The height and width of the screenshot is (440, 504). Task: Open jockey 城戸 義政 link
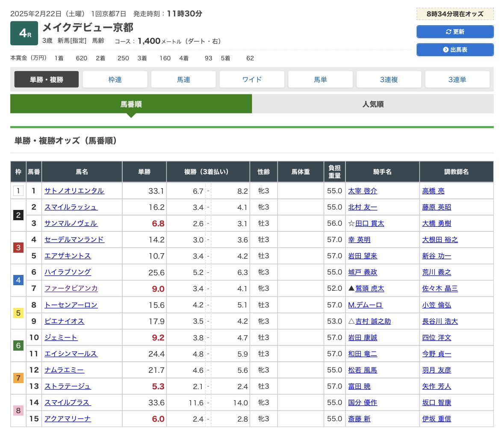pyautogui.click(x=363, y=272)
